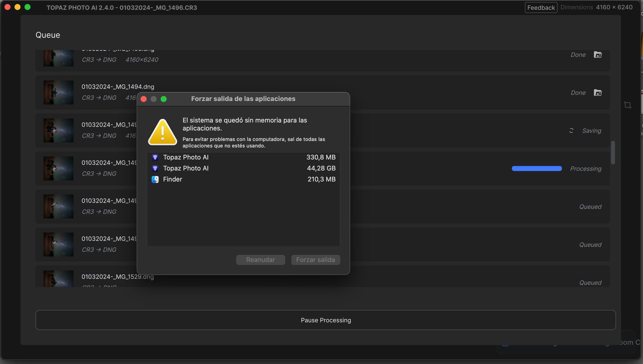Select the Crop tool icon on the right edge
This screenshot has height=364, width=643.
pos(628,105)
